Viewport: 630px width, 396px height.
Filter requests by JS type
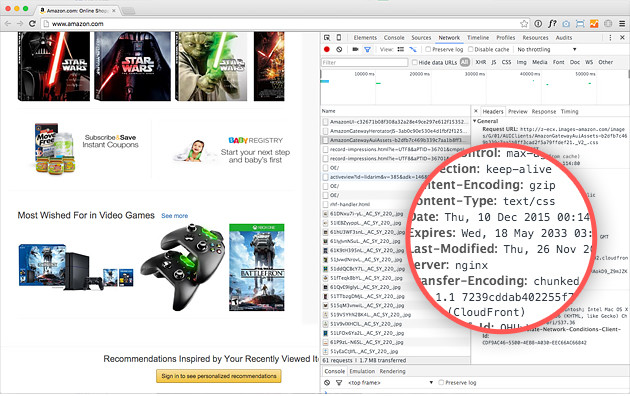pos(494,62)
